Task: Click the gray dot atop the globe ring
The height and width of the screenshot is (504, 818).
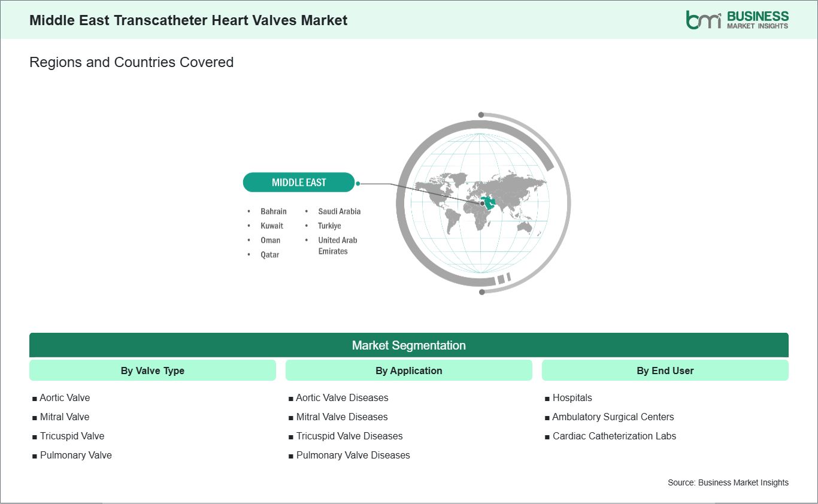Action: tap(481, 115)
